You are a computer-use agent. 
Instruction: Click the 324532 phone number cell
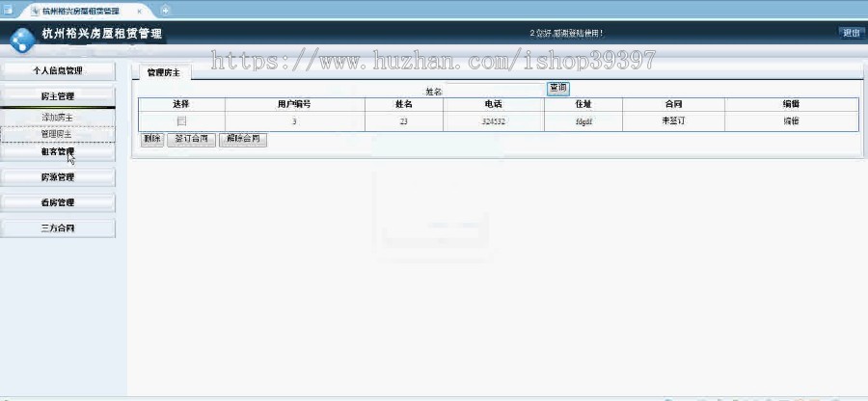coord(493,121)
